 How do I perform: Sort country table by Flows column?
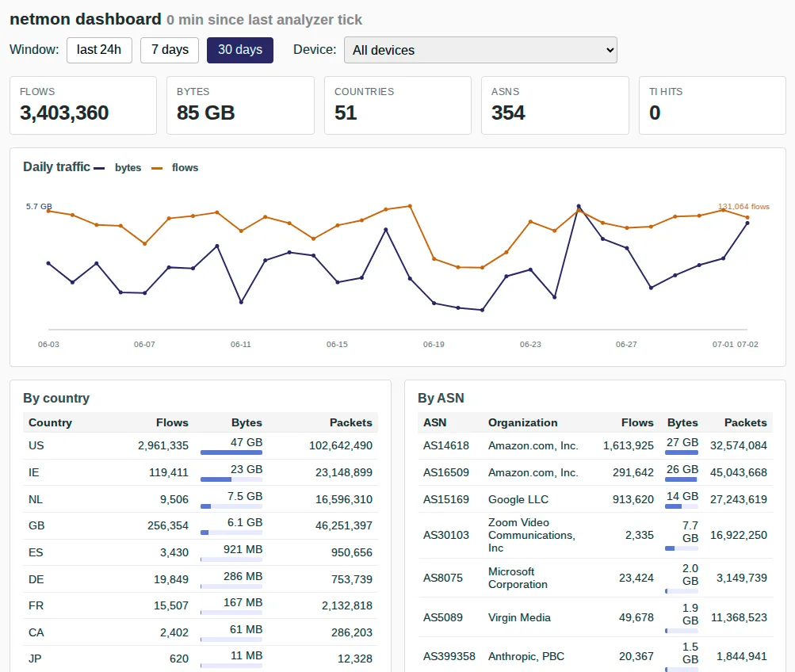click(x=172, y=422)
